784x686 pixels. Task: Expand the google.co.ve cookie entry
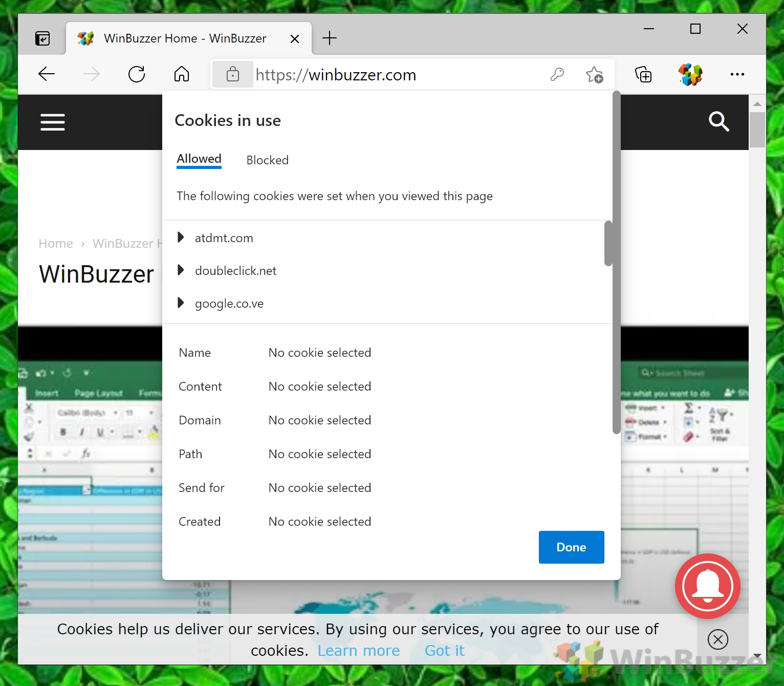tap(181, 303)
